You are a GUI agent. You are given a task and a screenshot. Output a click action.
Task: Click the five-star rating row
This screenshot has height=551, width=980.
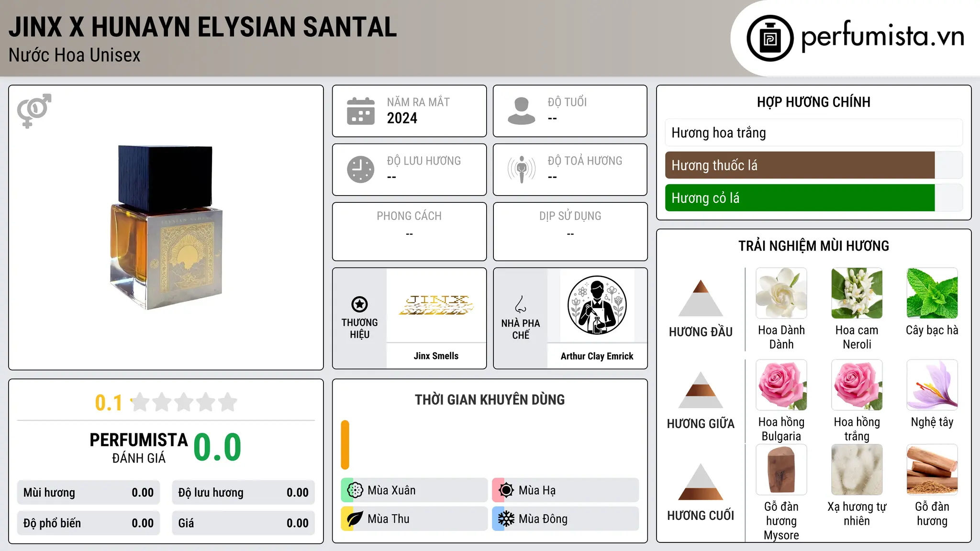[184, 402]
